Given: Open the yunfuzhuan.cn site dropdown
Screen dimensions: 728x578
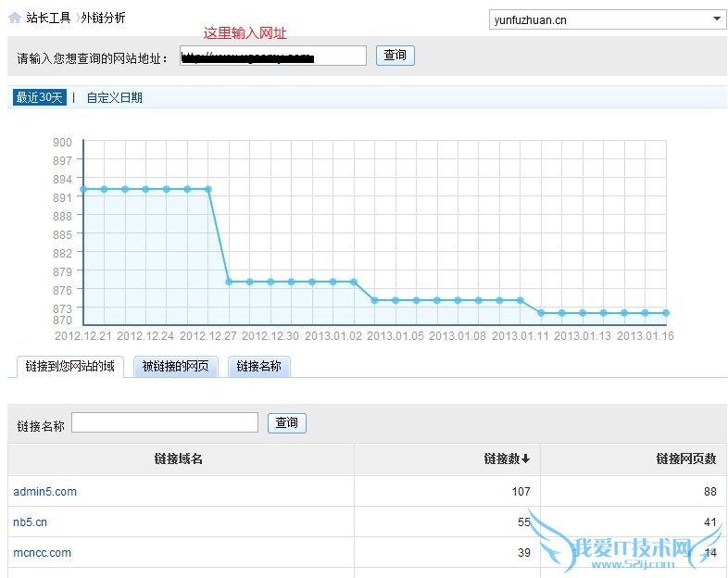Looking at the screenshot, I should pyautogui.click(x=608, y=20).
